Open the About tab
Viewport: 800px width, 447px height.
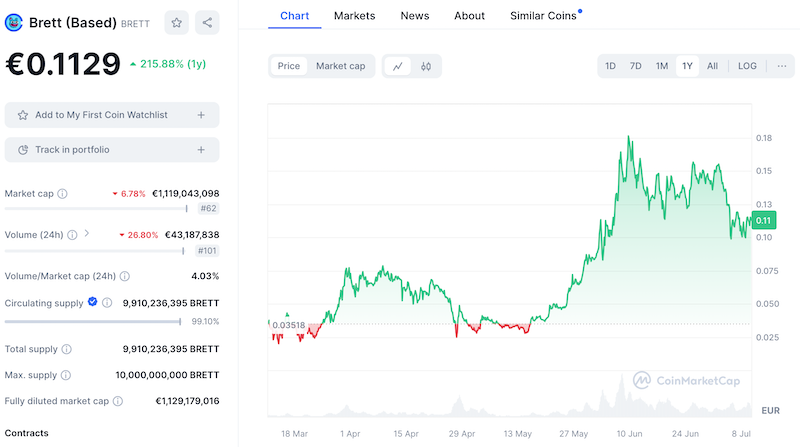tap(469, 16)
